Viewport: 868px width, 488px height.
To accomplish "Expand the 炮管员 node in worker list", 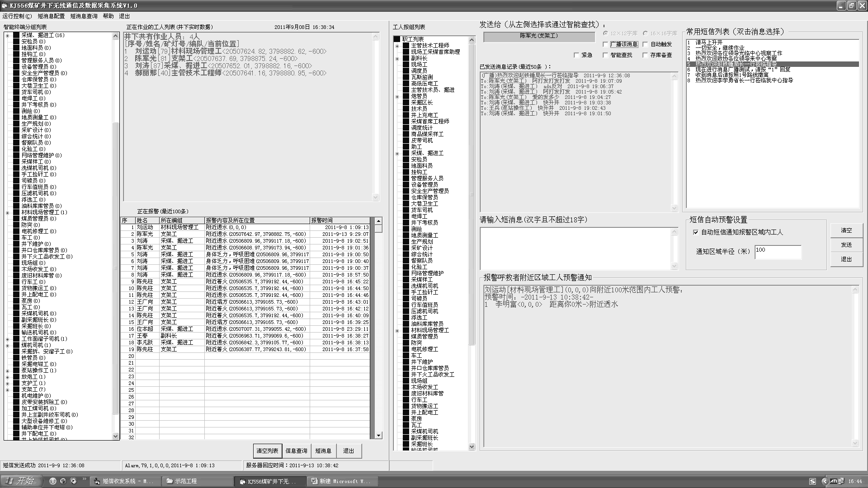I will click(397, 97).
